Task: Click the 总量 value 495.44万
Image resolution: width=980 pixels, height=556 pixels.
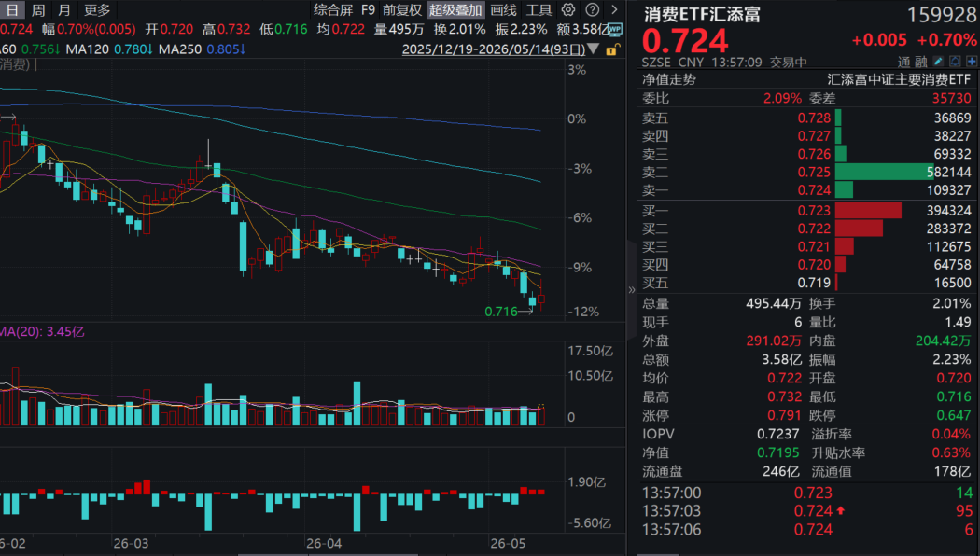Action: 774,303
